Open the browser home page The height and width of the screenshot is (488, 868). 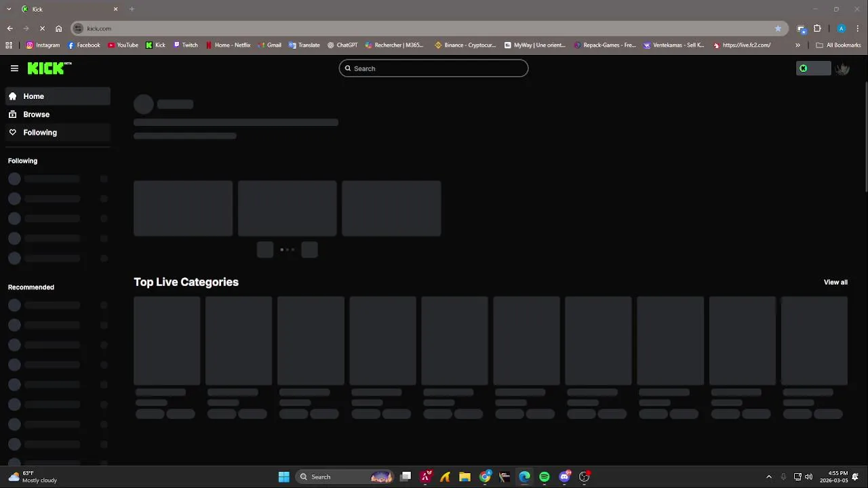59,28
